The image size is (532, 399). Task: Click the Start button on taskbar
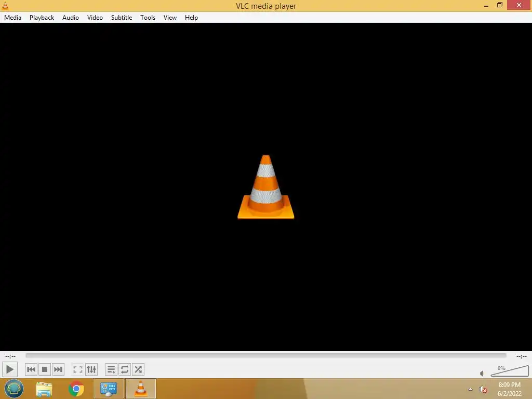pos(14,389)
